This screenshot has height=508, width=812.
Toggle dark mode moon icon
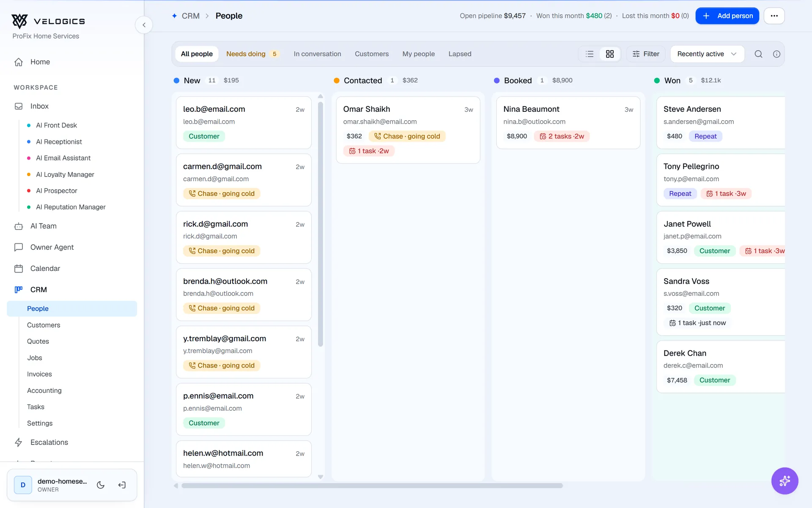pyautogui.click(x=101, y=485)
